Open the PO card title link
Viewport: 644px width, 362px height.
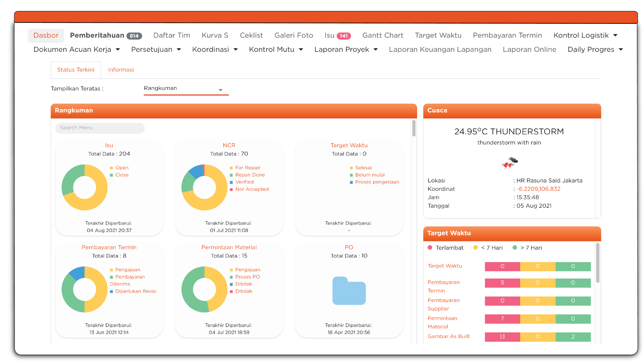point(349,247)
